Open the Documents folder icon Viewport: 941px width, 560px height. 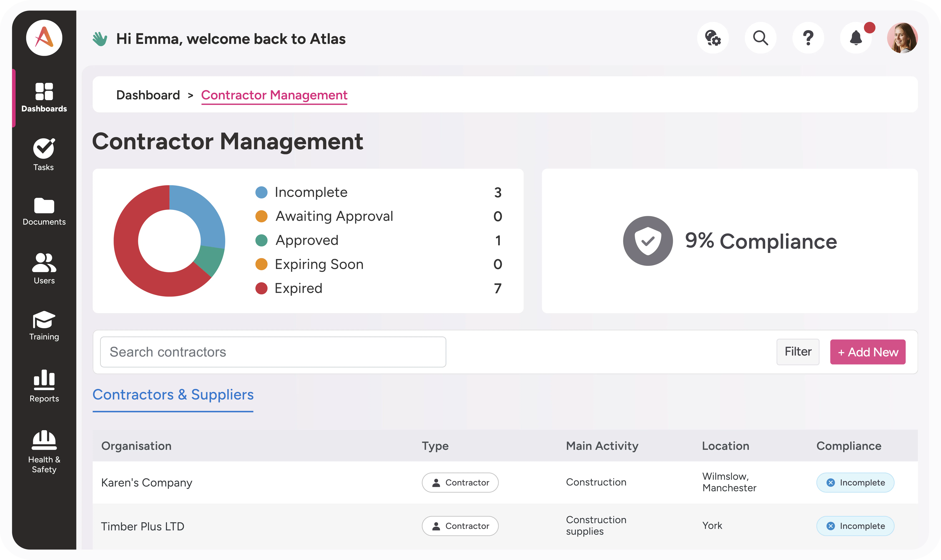tap(44, 206)
